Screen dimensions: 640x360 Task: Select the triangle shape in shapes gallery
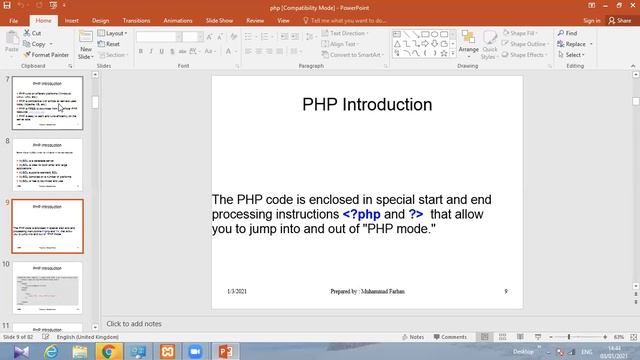397,44
